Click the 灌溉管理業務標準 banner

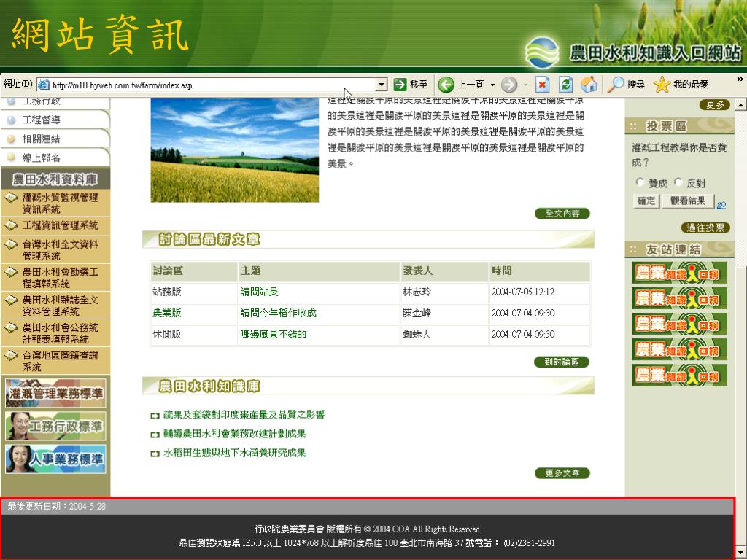pyautogui.click(x=55, y=393)
